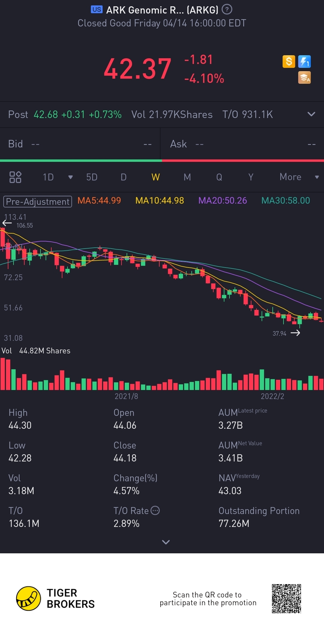Switch to the Y yearly tab

click(251, 177)
